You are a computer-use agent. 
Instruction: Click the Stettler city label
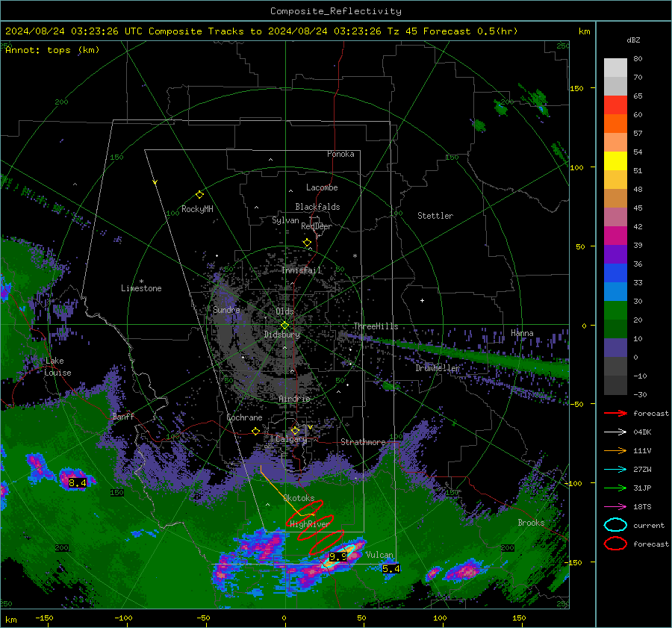pos(435,216)
